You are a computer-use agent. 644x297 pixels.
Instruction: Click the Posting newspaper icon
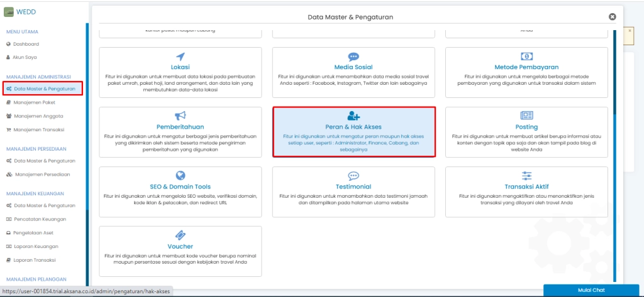(x=526, y=116)
